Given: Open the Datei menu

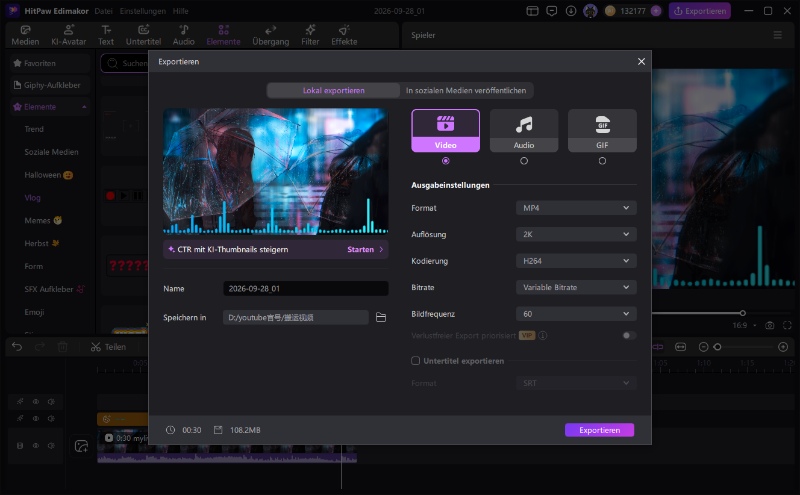Looking at the screenshot, I should tap(104, 11).
